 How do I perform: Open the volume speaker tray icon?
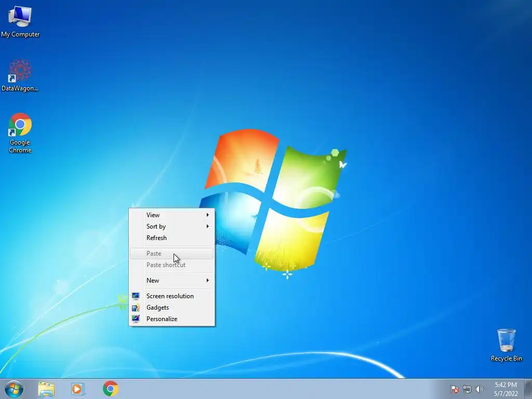click(479, 389)
